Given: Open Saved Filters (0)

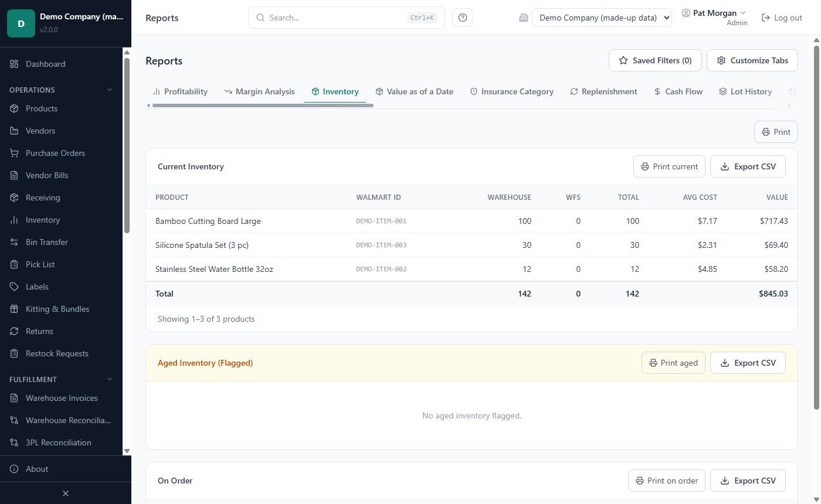Looking at the screenshot, I should (655, 60).
